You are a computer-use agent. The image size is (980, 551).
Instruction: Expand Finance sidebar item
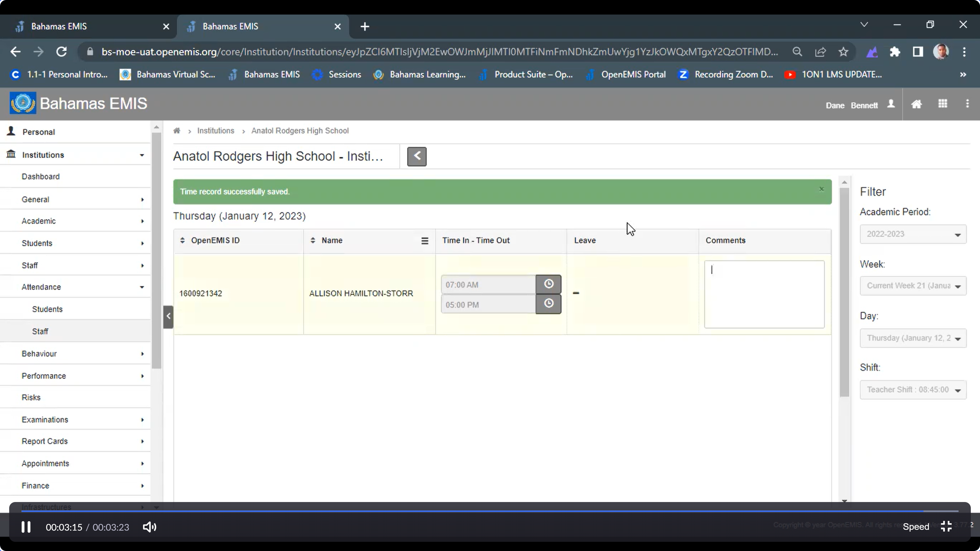click(75, 486)
